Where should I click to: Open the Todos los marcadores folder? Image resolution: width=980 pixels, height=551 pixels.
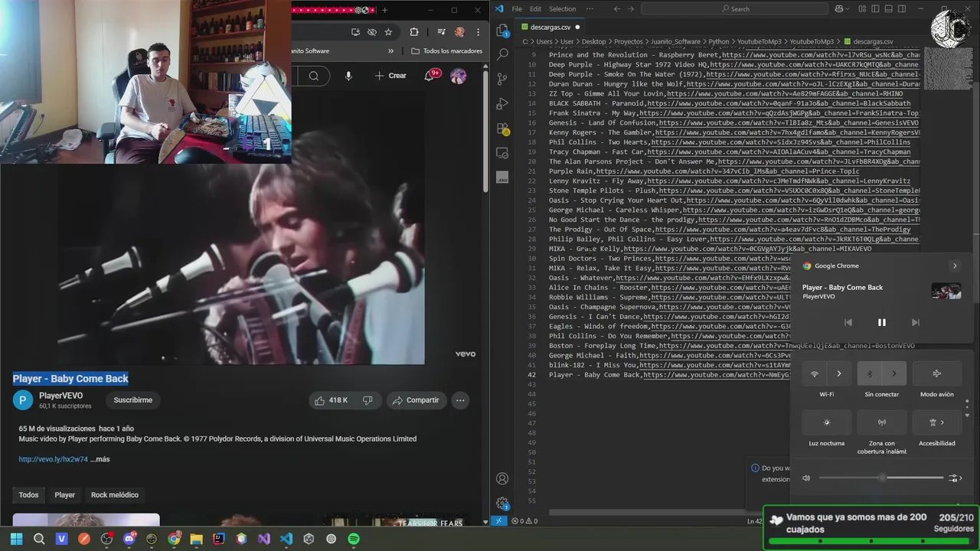pyautogui.click(x=446, y=51)
